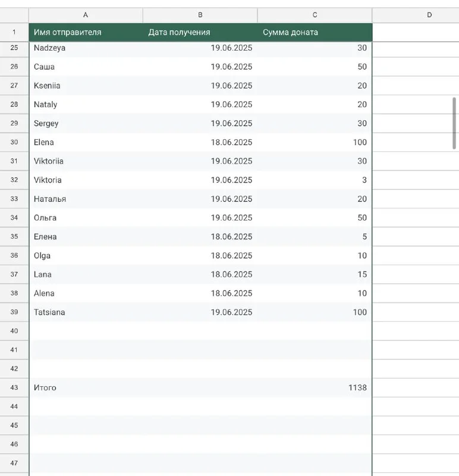Image resolution: width=459 pixels, height=476 pixels.
Task: Select the "Имя отправителя" header cell
Action: point(86,32)
